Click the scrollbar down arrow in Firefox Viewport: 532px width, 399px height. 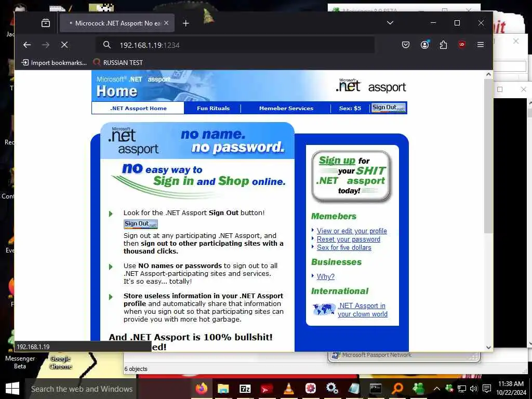coord(488,347)
